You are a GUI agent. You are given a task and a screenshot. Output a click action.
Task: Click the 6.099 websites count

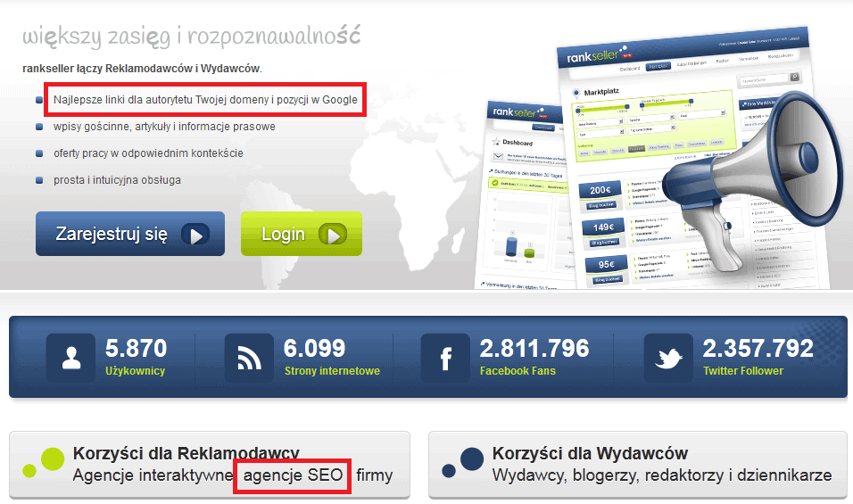[x=314, y=348]
